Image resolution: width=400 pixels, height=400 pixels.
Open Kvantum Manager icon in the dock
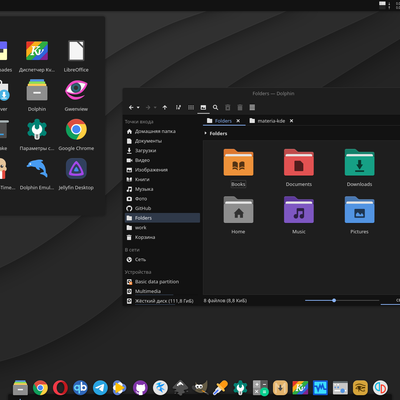[x=300, y=388]
